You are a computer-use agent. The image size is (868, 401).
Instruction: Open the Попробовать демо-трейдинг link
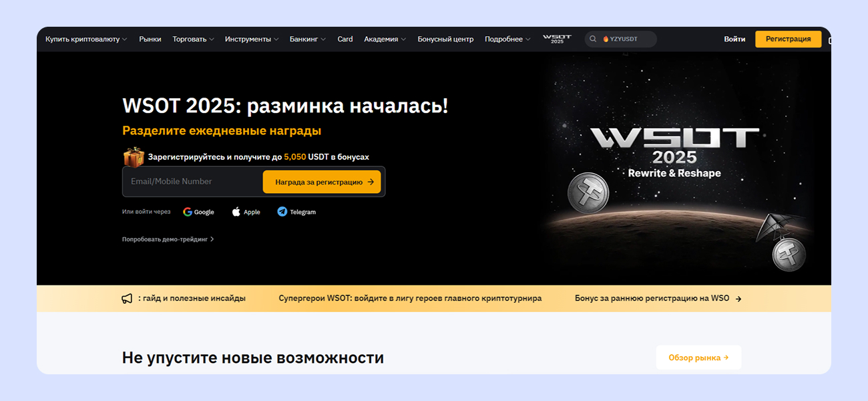(168, 239)
